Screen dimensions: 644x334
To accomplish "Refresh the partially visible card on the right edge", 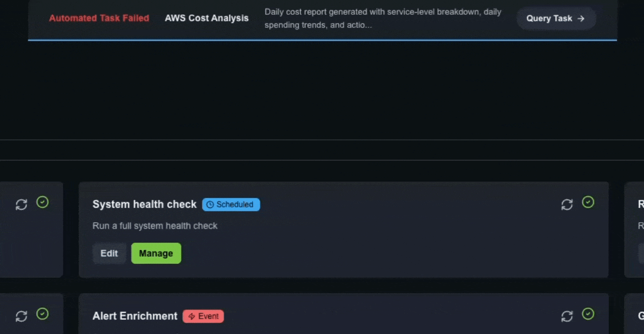I will [641, 204].
